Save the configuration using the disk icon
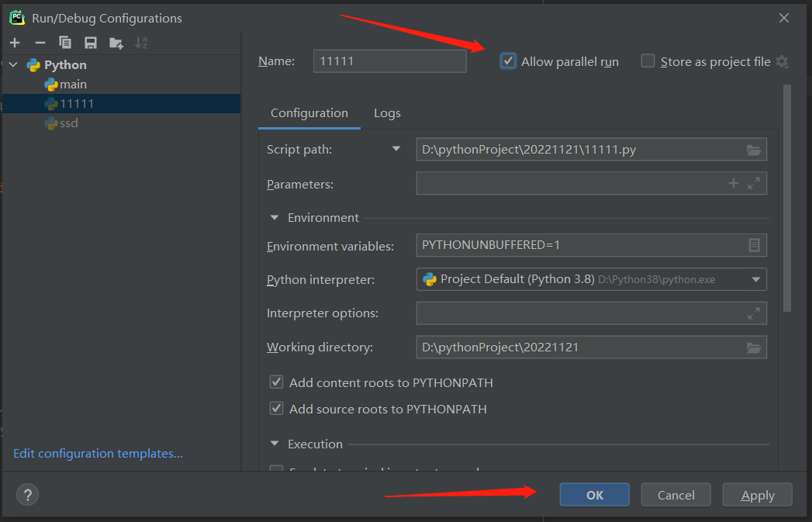 (91, 43)
